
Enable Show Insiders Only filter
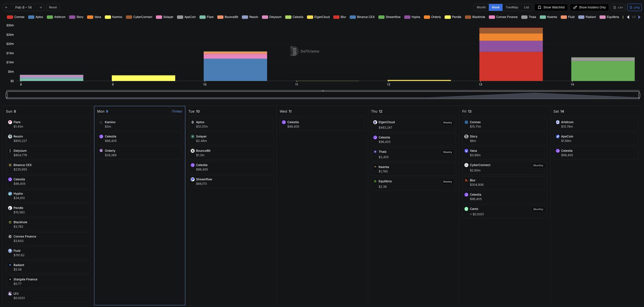point(589,7)
